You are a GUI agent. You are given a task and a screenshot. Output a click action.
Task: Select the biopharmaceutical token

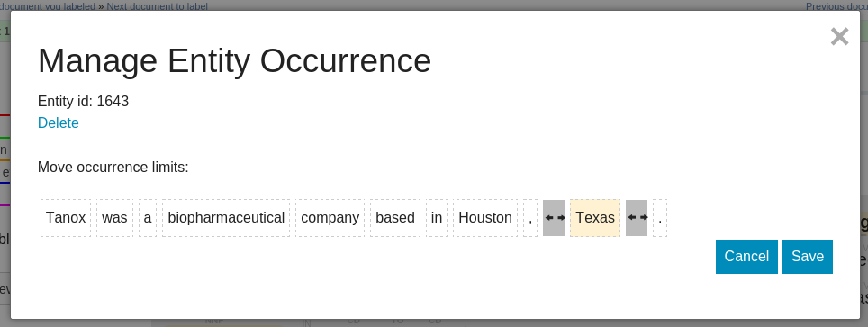click(x=226, y=218)
